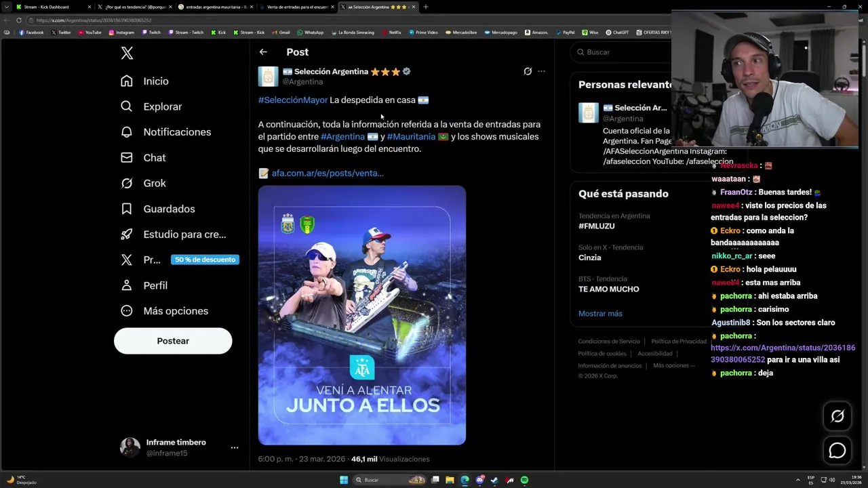Go to Inicio in the sidebar
The width and height of the screenshot is (868, 488).
pos(144,81)
